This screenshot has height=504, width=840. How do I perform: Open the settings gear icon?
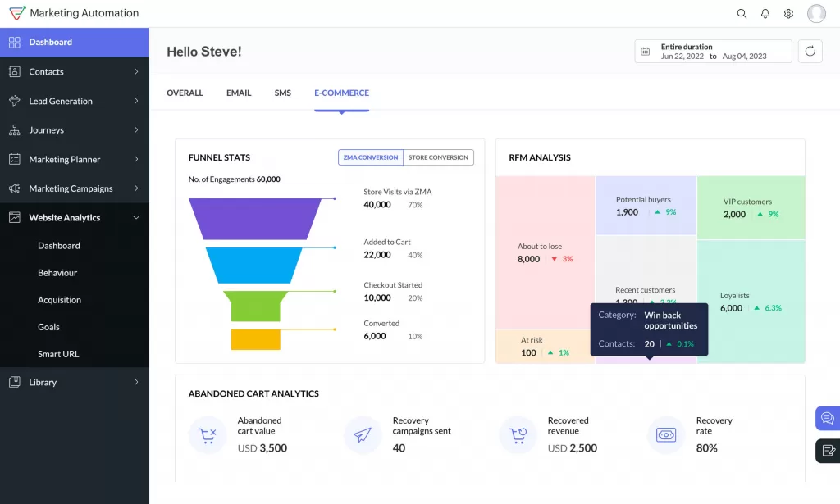coord(788,14)
